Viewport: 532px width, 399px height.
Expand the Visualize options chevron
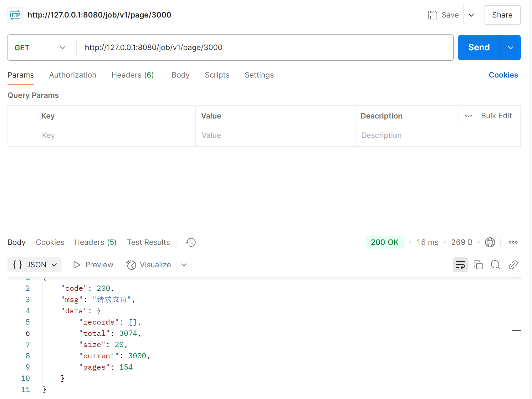pyautogui.click(x=184, y=265)
